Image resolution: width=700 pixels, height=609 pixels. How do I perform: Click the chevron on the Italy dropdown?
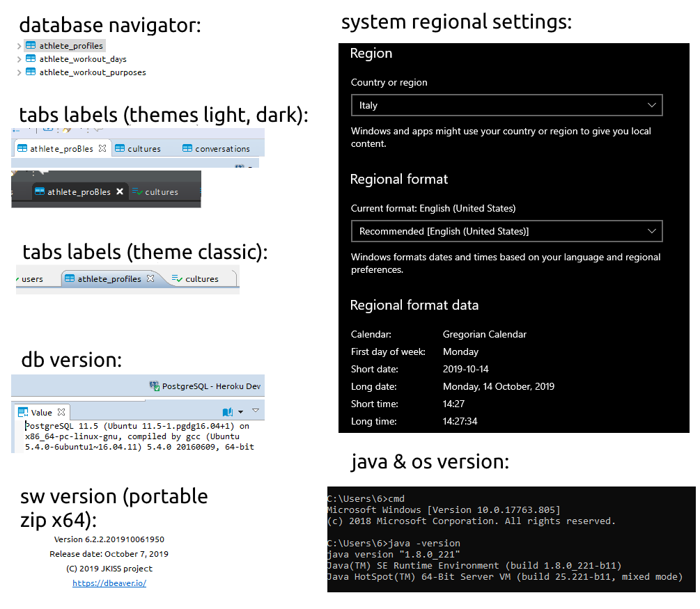tap(651, 105)
